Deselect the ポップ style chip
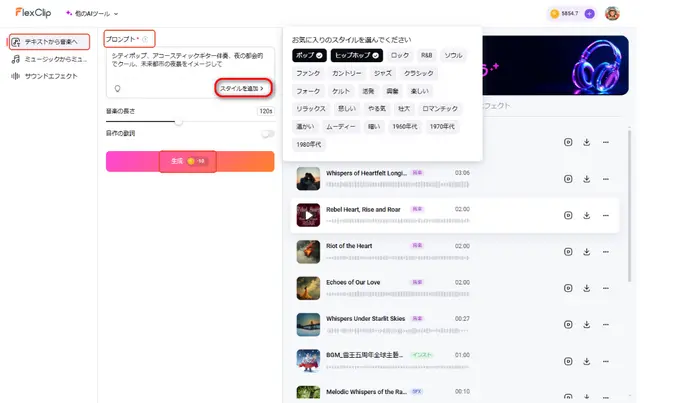The image size is (700, 403). click(309, 55)
